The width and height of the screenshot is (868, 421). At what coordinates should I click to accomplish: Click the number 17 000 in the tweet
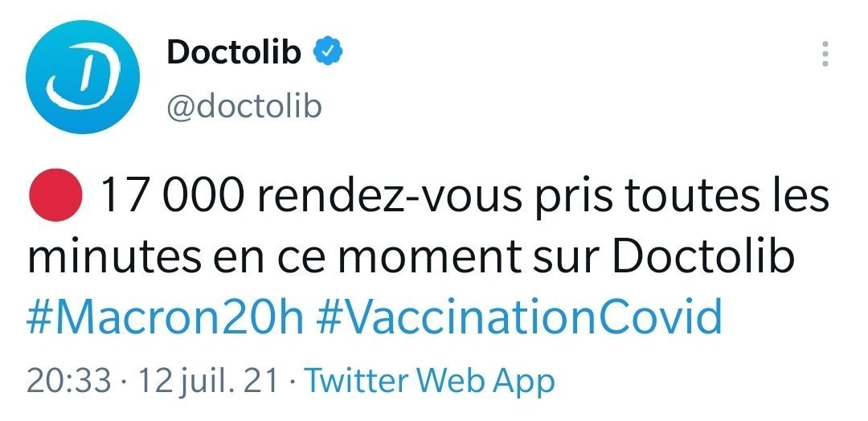[x=171, y=196]
